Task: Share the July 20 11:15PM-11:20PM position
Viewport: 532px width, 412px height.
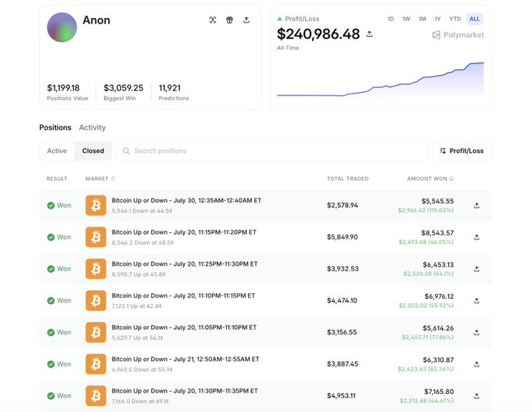Action: click(476, 238)
